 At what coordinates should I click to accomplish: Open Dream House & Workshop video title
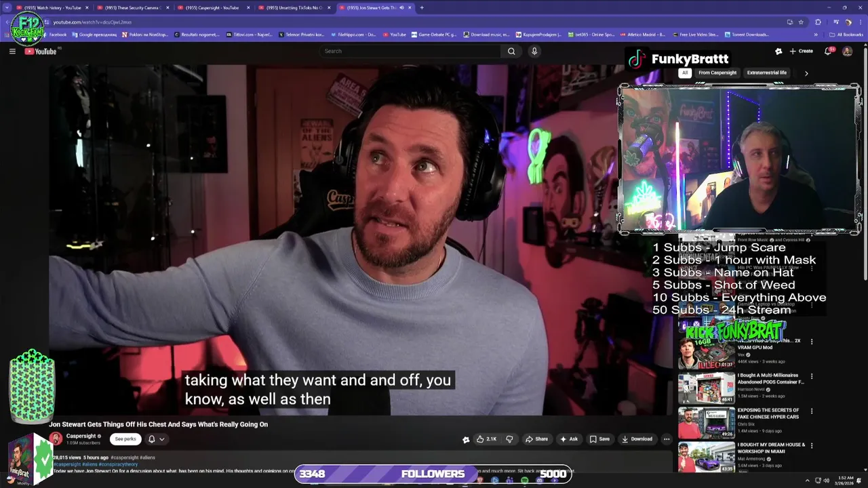771,447
